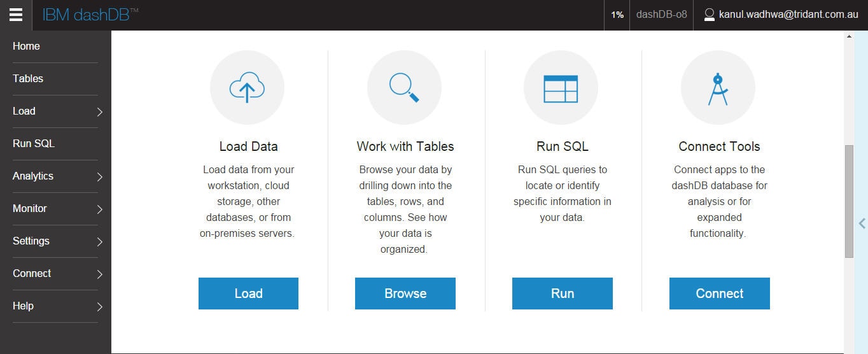Click the blue Run button
The height and width of the screenshot is (354, 868).
coord(563,294)
